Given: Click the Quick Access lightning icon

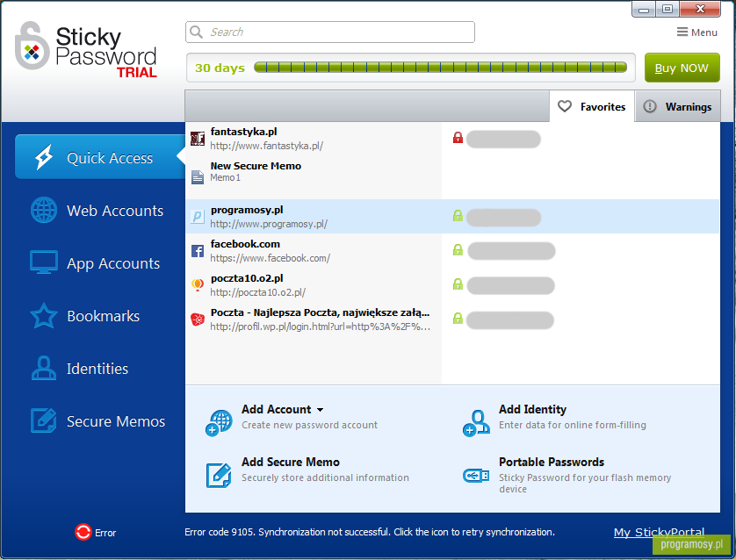Looking at the screenshot, I should click(44, 157).
